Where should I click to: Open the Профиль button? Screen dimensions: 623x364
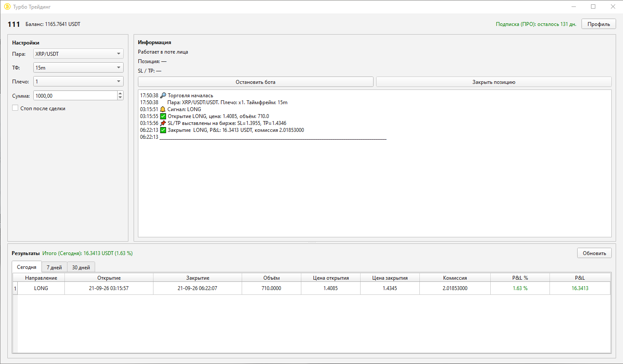pyautogui.click(x=599, y=24)
